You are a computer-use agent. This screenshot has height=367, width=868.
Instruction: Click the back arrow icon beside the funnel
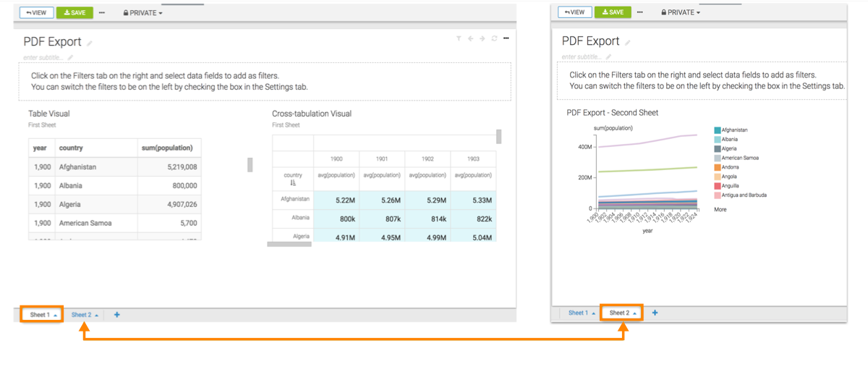[x=470, y=39]
